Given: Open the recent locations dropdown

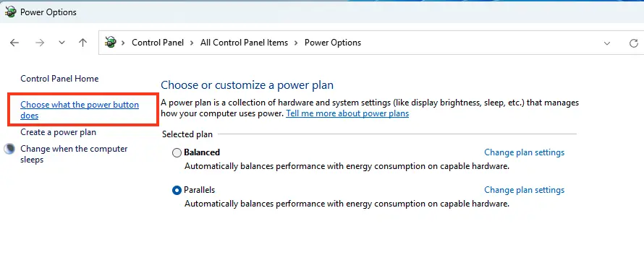Looking at the screenshot, I should coord(62,43).
